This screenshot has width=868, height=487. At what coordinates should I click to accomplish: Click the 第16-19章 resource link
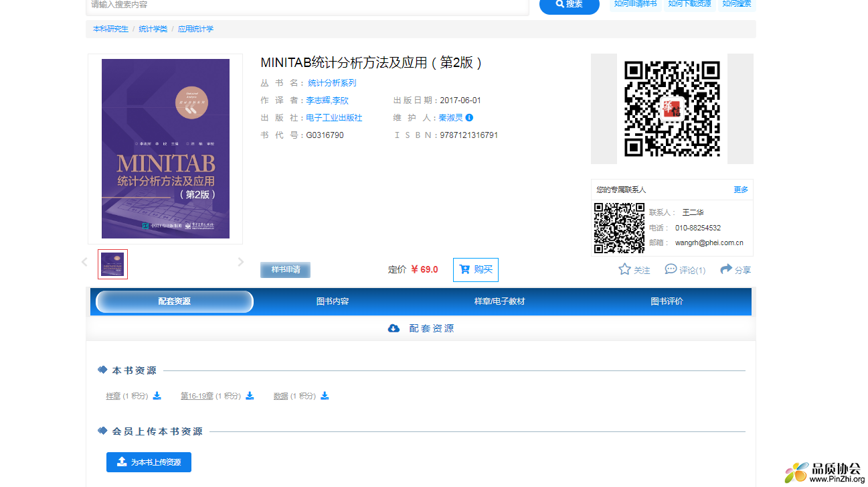coord(197,396)
